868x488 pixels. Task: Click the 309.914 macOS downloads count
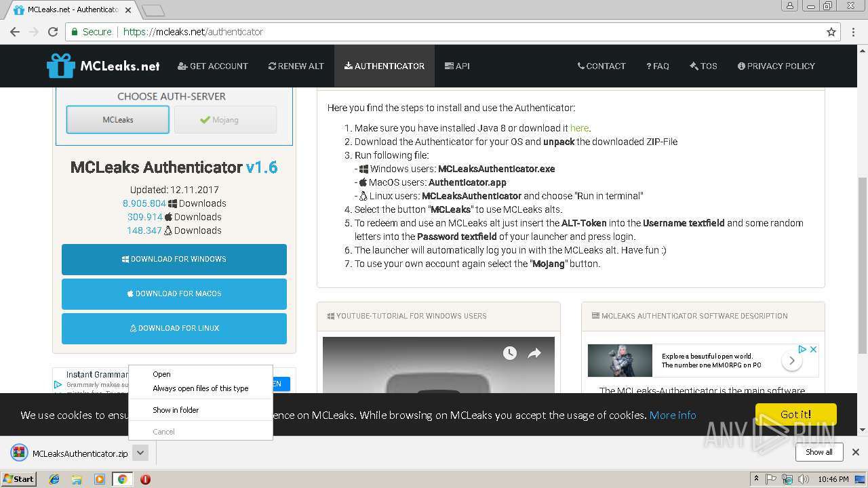[145, 217]
